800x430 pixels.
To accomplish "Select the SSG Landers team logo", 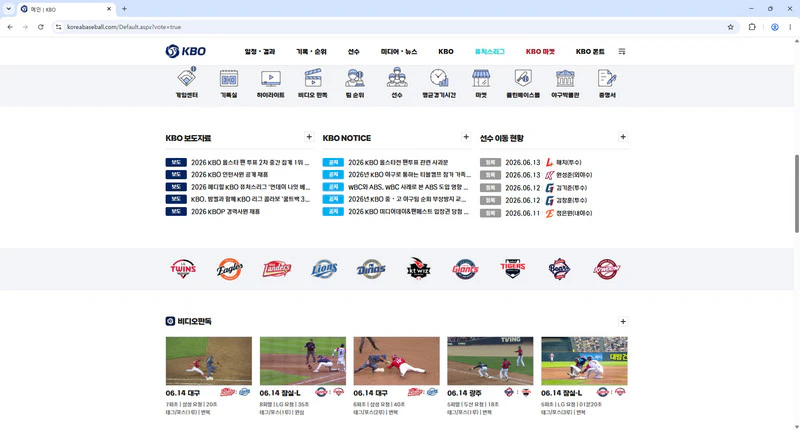I will 277,269.
